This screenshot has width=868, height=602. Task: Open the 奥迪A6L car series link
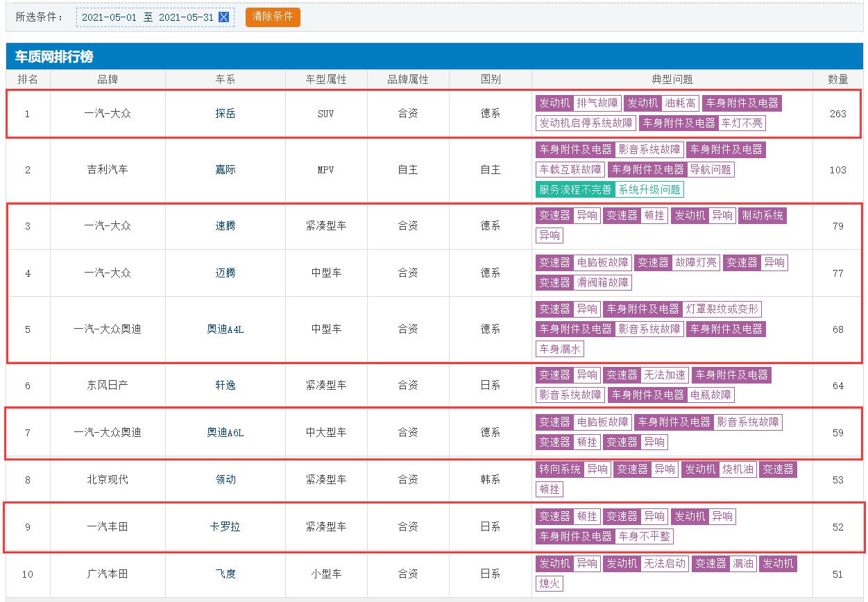point(225,433)
